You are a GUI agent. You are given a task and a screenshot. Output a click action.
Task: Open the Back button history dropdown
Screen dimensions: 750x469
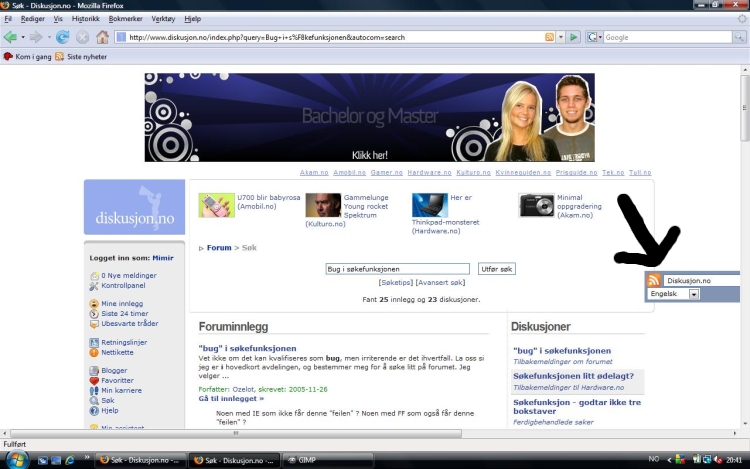(22, 37)
